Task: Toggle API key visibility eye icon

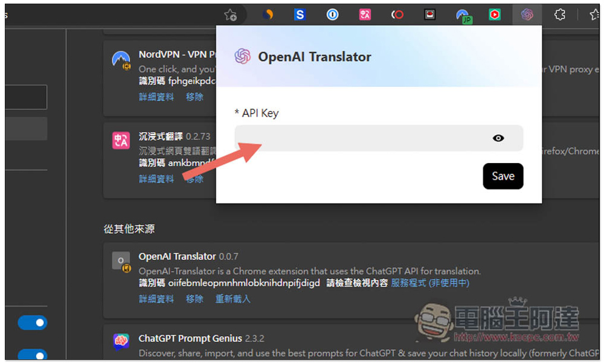Action: (x=498, y=138)
